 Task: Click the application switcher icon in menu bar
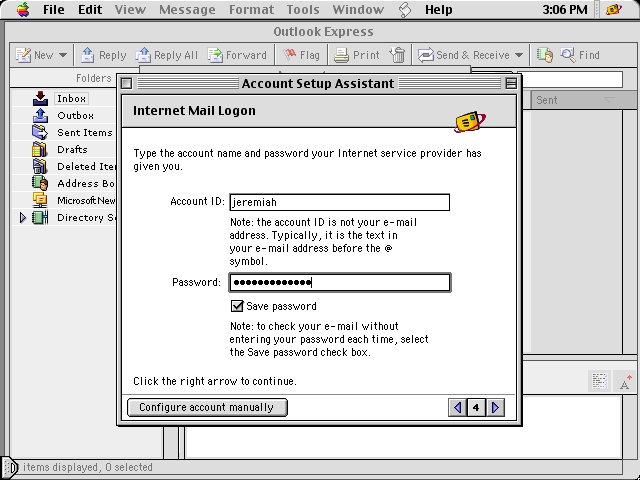[x=614, y=9]
